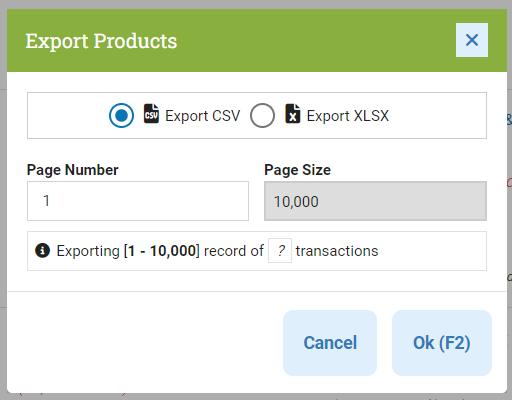Viewport: 512px width, 400px height.
Task: Click the XLSX file icon
Action: 293,114
